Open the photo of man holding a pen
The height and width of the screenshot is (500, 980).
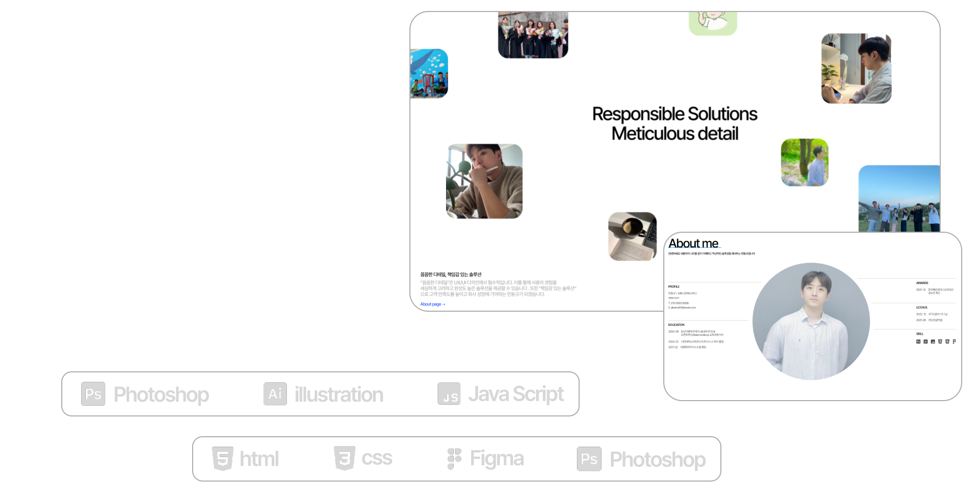[484, 181]
